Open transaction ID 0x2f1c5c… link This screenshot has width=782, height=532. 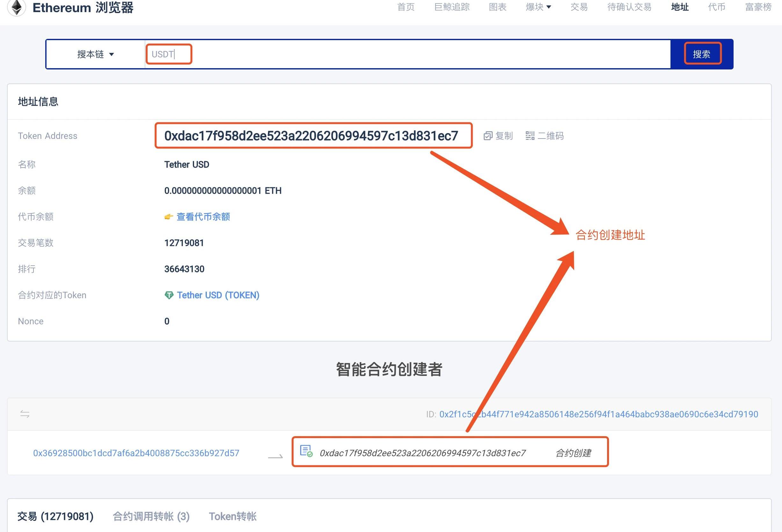coord(599,414)
